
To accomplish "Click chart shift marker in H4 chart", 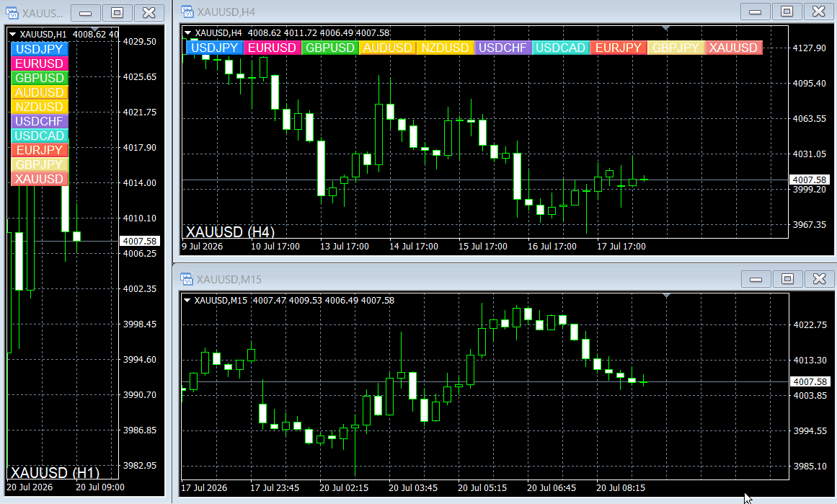I will [665, 28].
